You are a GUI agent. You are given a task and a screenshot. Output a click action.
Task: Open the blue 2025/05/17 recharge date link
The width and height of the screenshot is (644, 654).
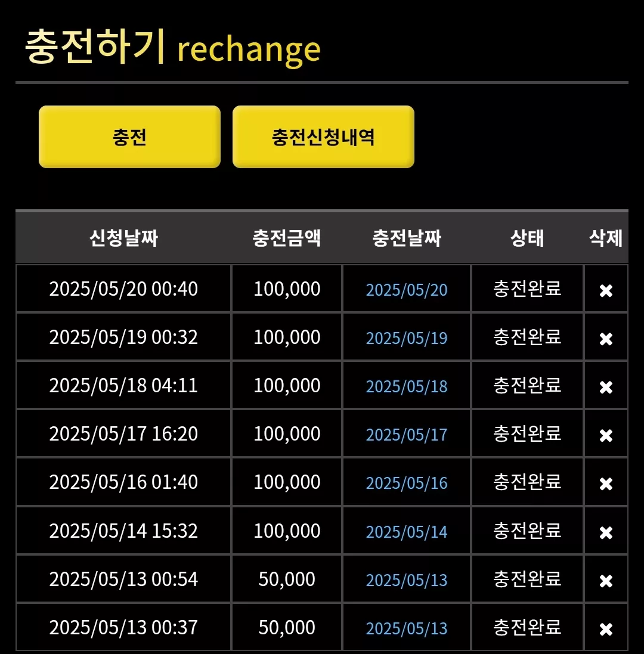click(x=407, y=435)
